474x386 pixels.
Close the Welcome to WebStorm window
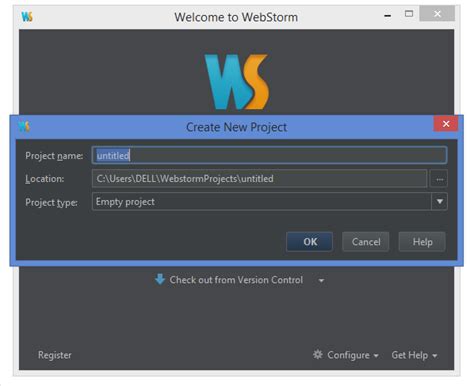tap(437, 14)
